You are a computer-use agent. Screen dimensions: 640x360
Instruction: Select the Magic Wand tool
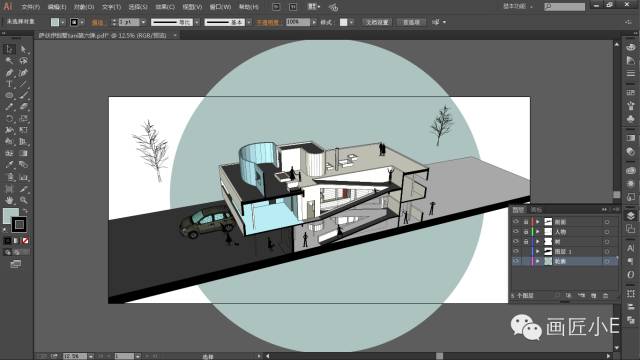(9, 61)
